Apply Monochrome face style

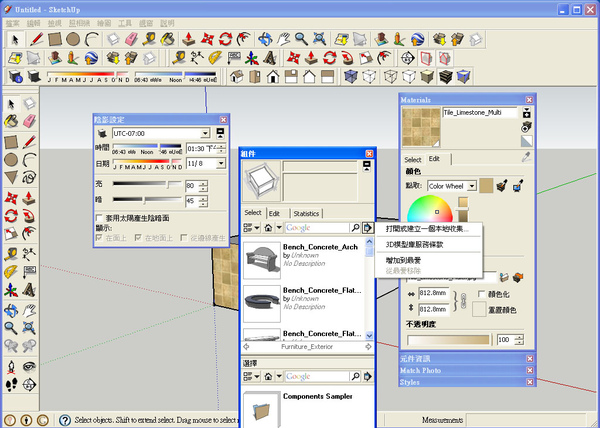[x=463, y=76]
